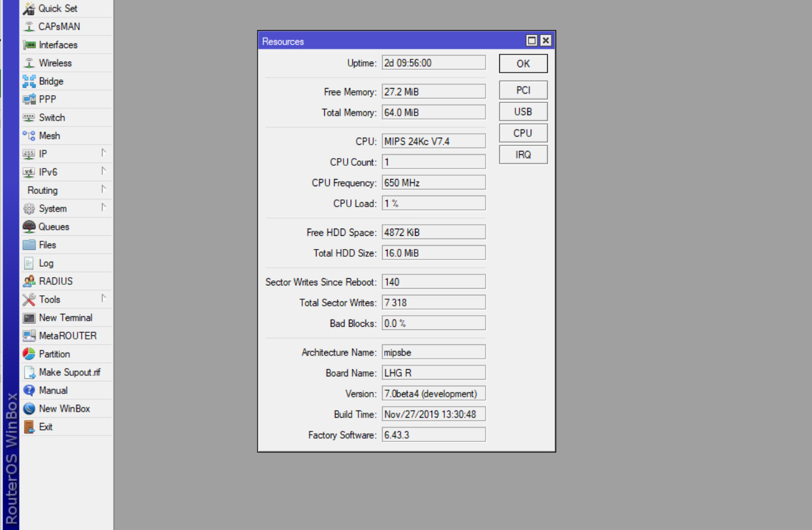Click the Partition pie chart icon
The width and height of the screenshot is (812, 530).
[x=29, y=354]
